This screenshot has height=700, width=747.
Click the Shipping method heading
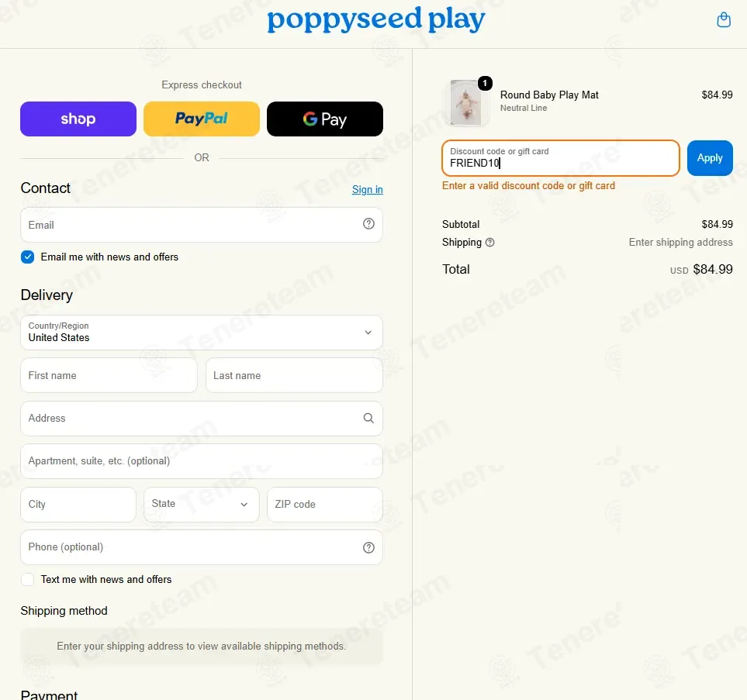64,611
